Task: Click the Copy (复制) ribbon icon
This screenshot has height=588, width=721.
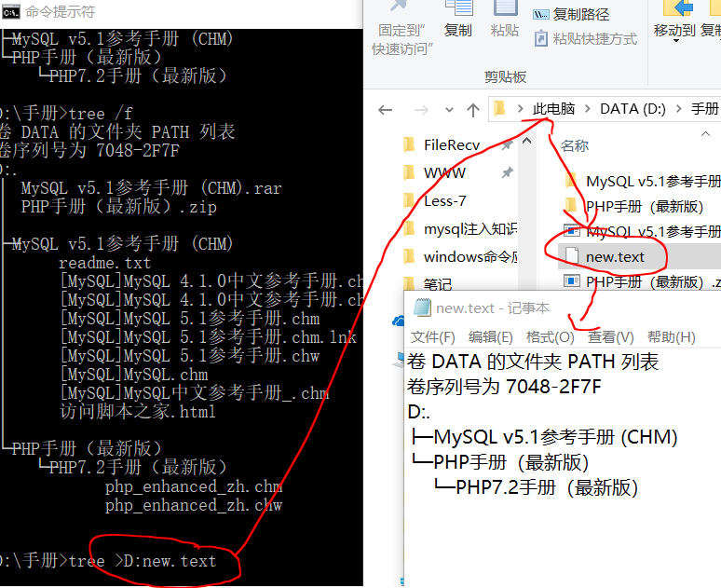Action: click(x=458, y=7)
